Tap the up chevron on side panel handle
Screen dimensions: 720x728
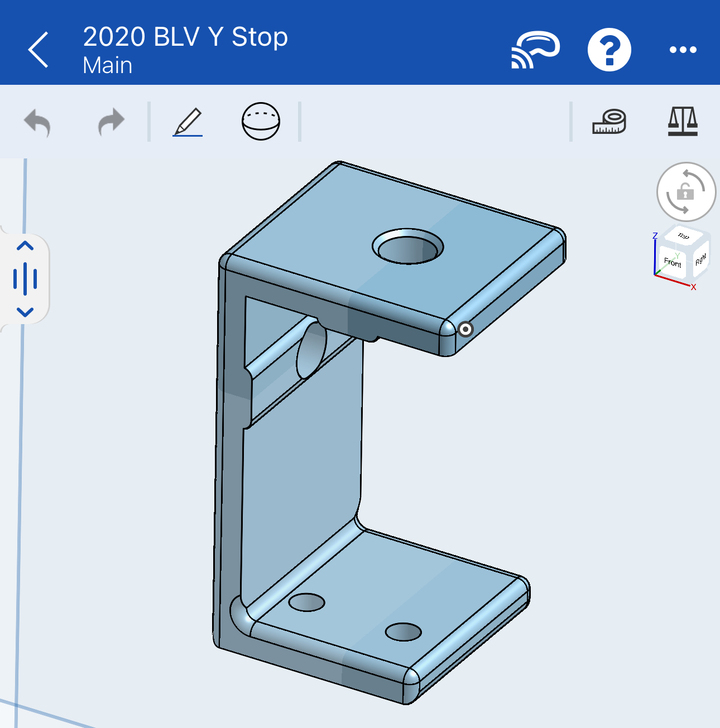click(x=25, y=246)
